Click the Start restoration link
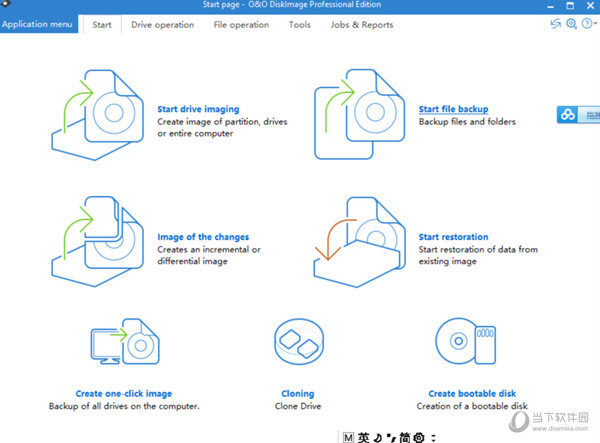600x443 pixels. tap(453, 237)
